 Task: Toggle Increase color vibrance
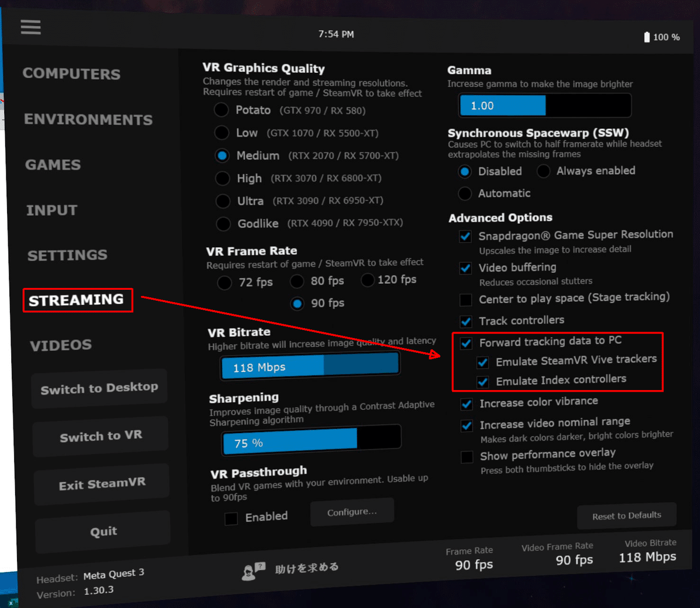[x=467, y=404]
